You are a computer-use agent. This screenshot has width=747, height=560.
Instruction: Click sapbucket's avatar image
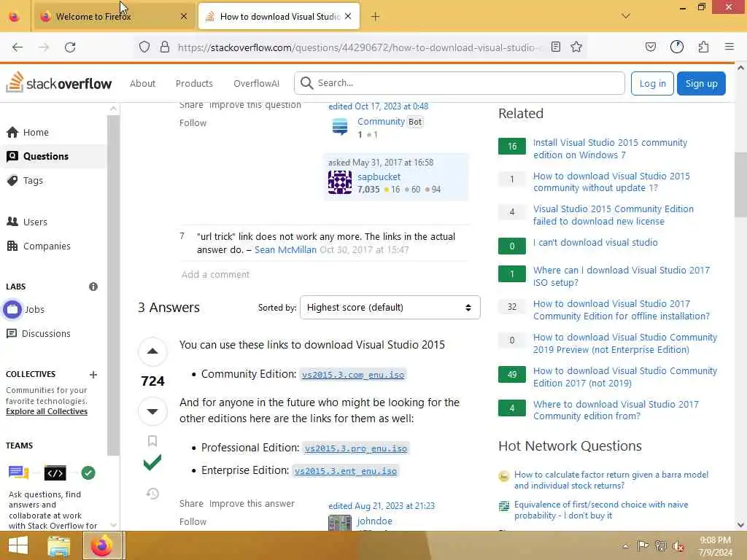point(340,182)
